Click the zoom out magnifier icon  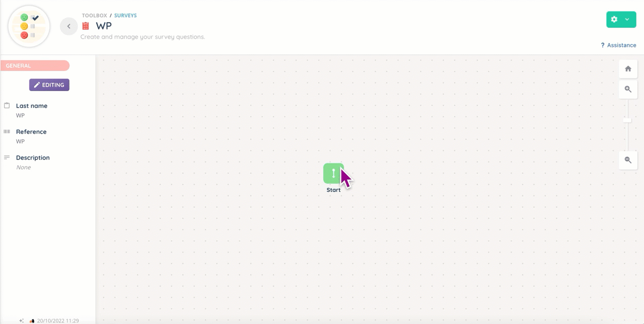(x=628, y=160)
